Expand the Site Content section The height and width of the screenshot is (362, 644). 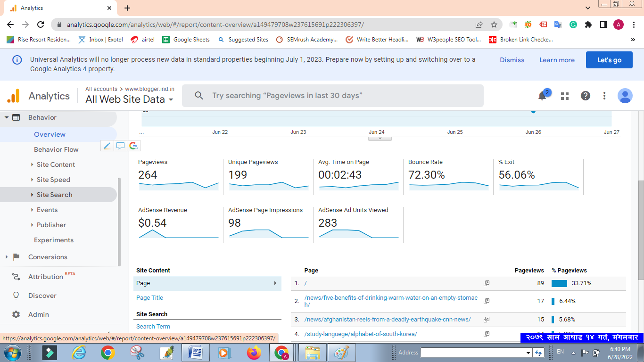(56, 165)
